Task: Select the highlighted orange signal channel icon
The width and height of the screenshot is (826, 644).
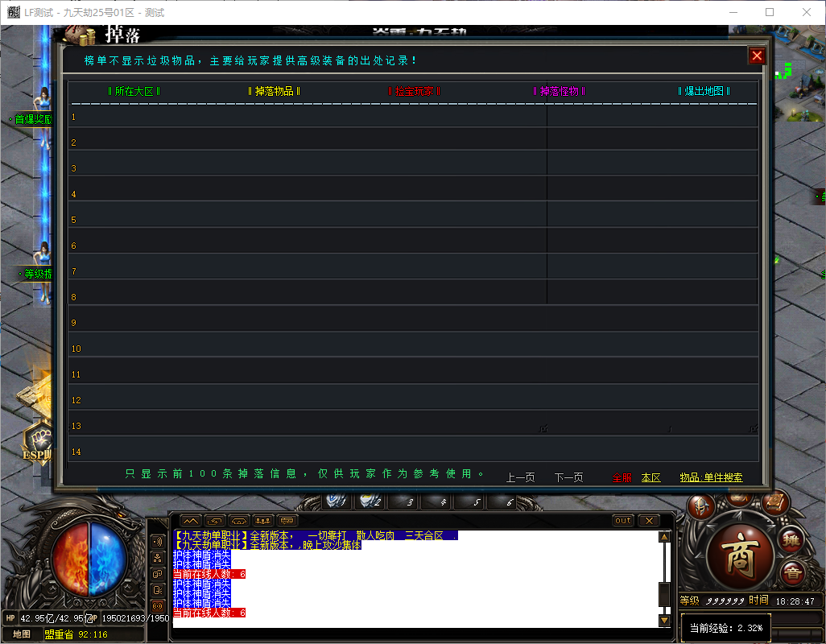Action: tap(157, 606)
